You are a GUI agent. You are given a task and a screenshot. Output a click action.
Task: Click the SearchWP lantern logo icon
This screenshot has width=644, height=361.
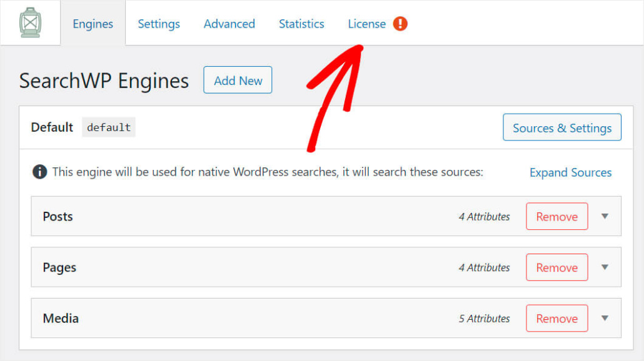[x=29, y=23]
